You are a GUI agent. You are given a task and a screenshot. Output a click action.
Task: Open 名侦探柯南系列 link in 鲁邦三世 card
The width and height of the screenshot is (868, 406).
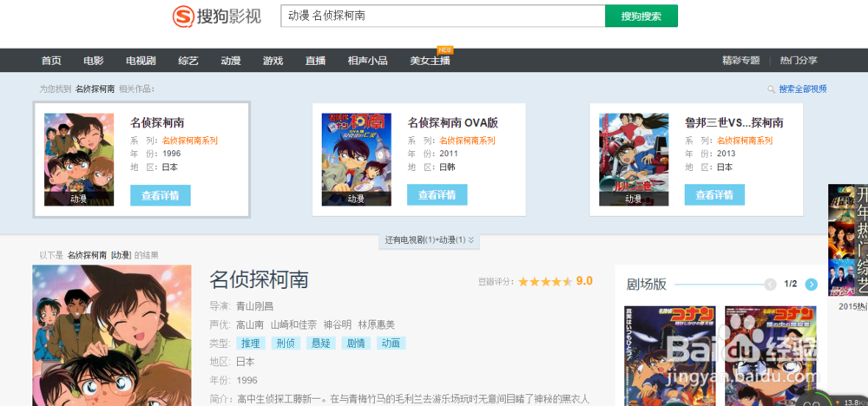tap(745, 141)
